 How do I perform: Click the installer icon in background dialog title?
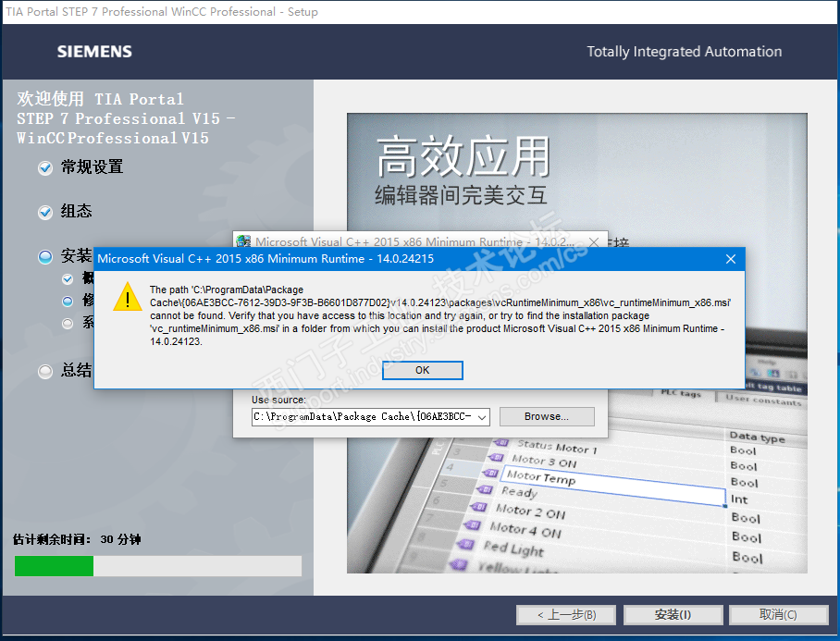(243, 242)
